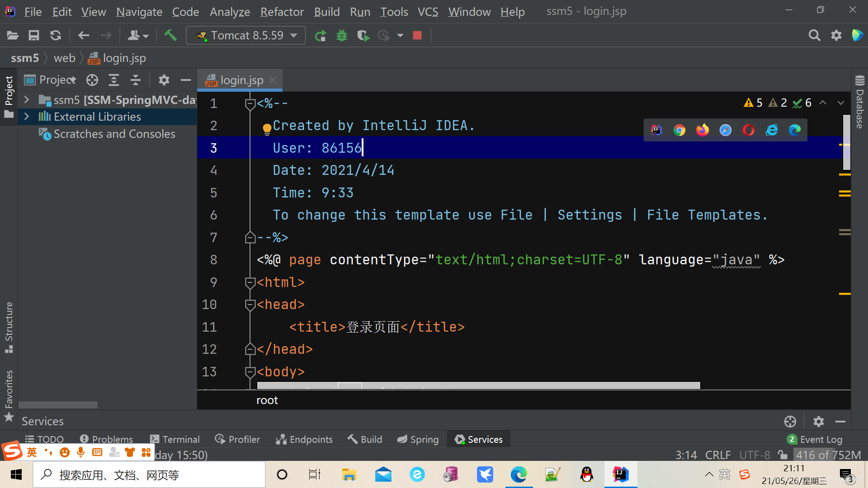Screen dimensions: 868x488
Task: Click the Debug bug icon
Action: coord(342,35)
